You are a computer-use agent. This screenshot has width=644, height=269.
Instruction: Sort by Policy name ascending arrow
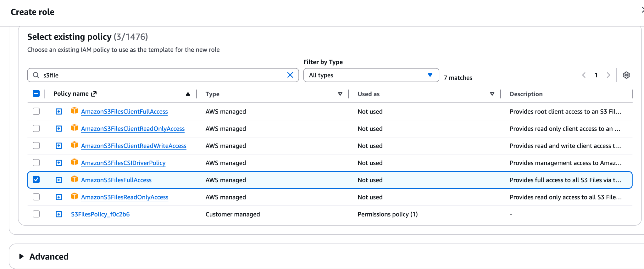(188, 94)
